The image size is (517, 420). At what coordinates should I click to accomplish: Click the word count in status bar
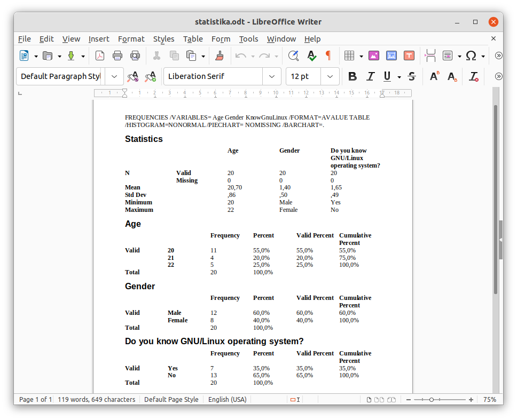97,400
